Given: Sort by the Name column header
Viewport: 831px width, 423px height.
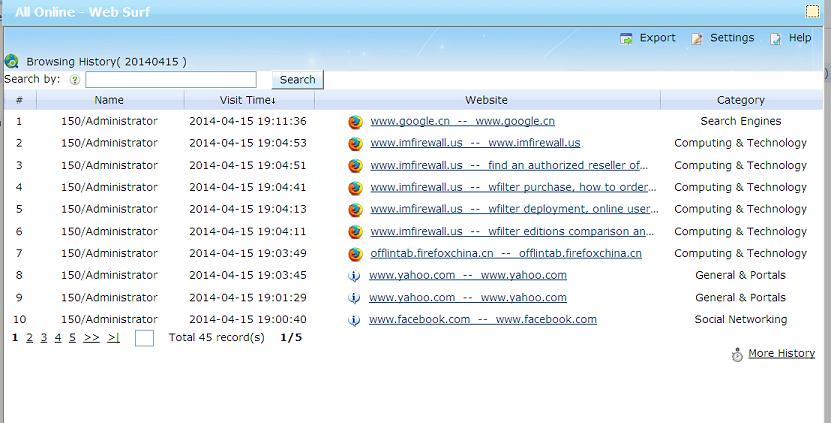Looking at the screenshot, I should pos(109,100).
